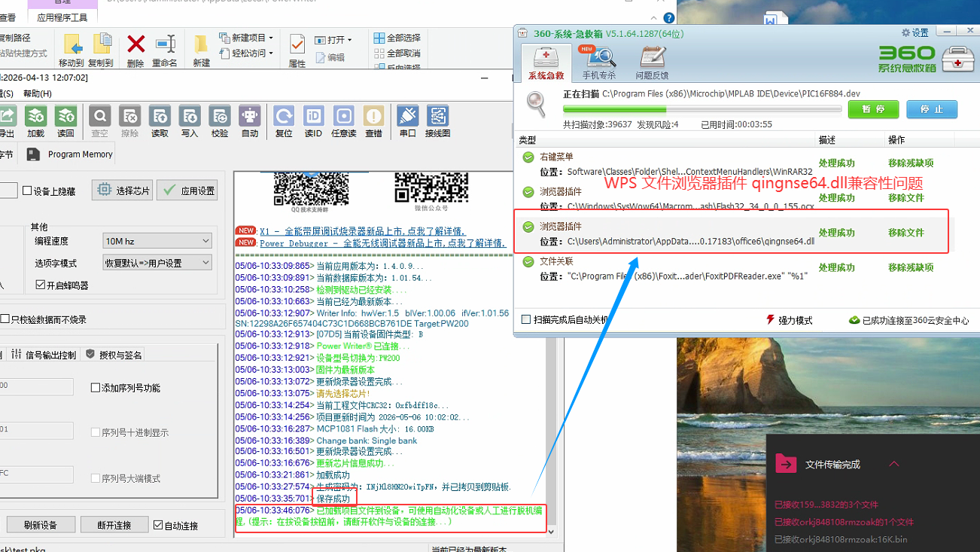Open the 接线图 (wiring diagram) icon

437,116
